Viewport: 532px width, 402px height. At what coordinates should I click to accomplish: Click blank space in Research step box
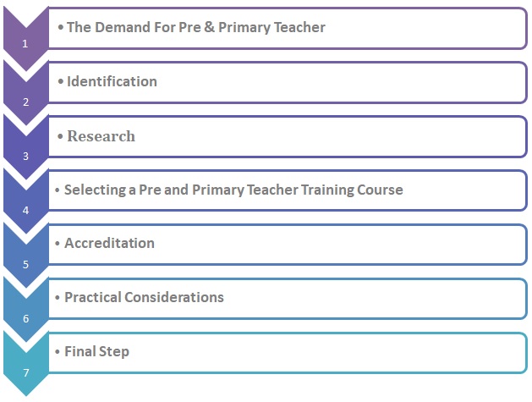click(339, 136)
